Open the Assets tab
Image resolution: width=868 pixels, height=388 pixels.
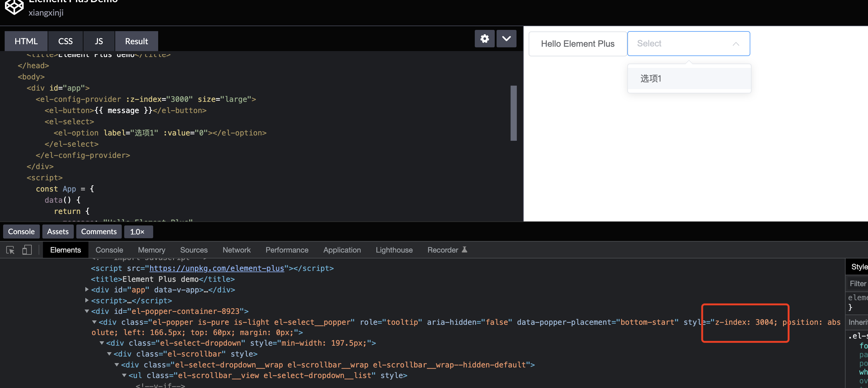coord(58,231)
